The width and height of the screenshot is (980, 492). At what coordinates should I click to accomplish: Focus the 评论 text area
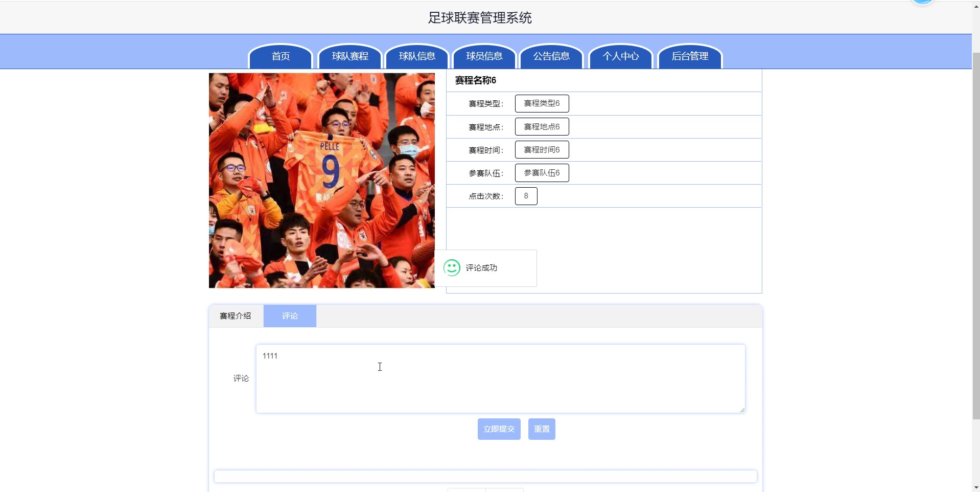click(x=501, y=378)
